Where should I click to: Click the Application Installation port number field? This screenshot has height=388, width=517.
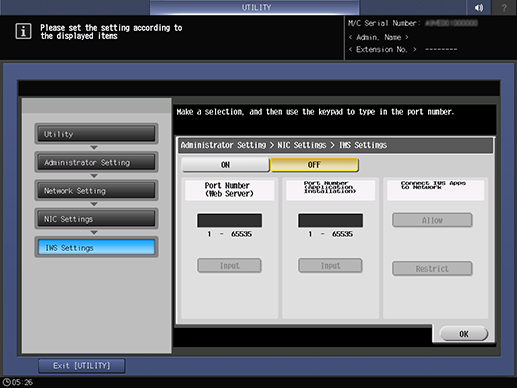[x=330, y=220]
